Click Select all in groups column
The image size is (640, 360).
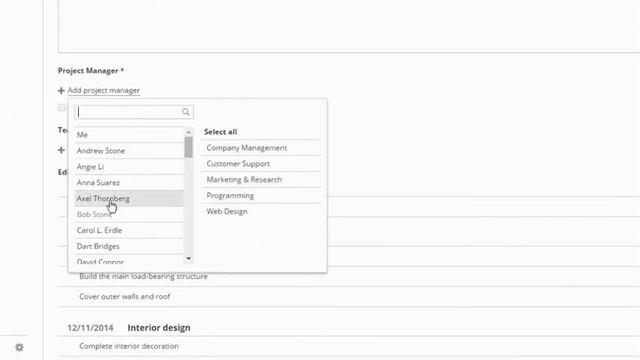click(x=220, y=132)
